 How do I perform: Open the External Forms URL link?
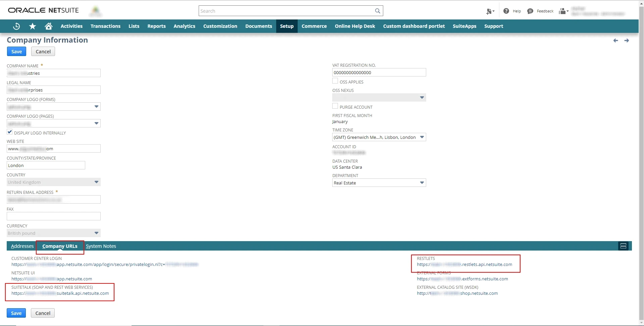(x=462, y=279)
